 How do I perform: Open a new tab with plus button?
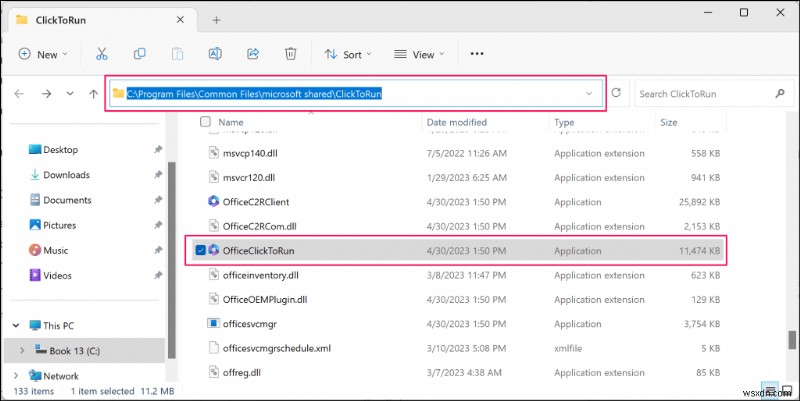tap(216, 20)
